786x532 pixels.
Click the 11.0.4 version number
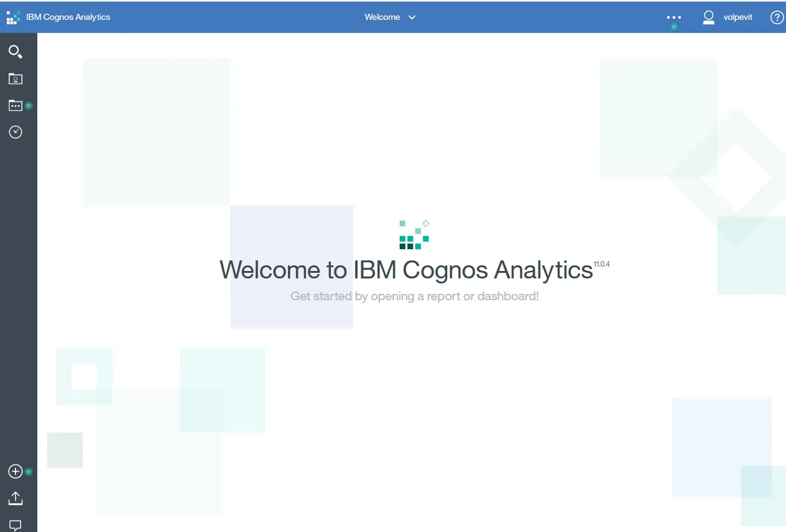point(601,264)
